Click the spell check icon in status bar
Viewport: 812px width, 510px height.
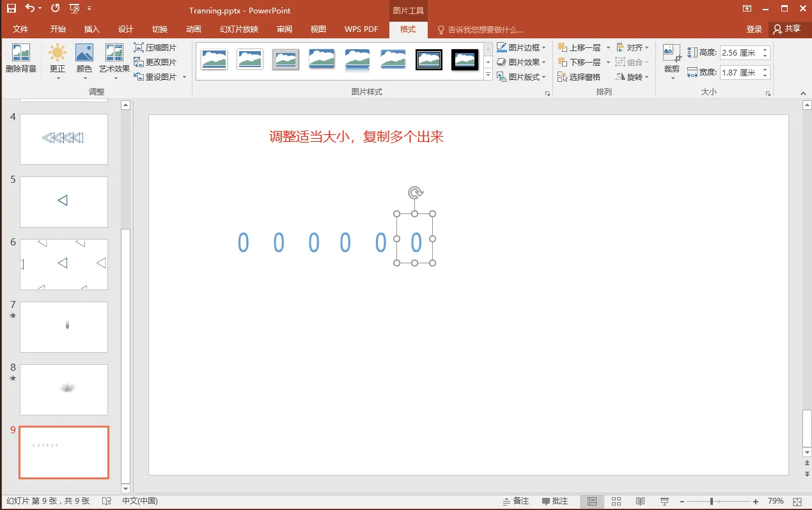click(107, 501)
